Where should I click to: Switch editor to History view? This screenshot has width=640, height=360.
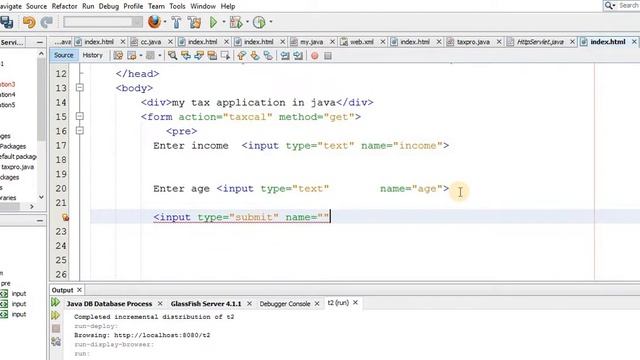93,55
